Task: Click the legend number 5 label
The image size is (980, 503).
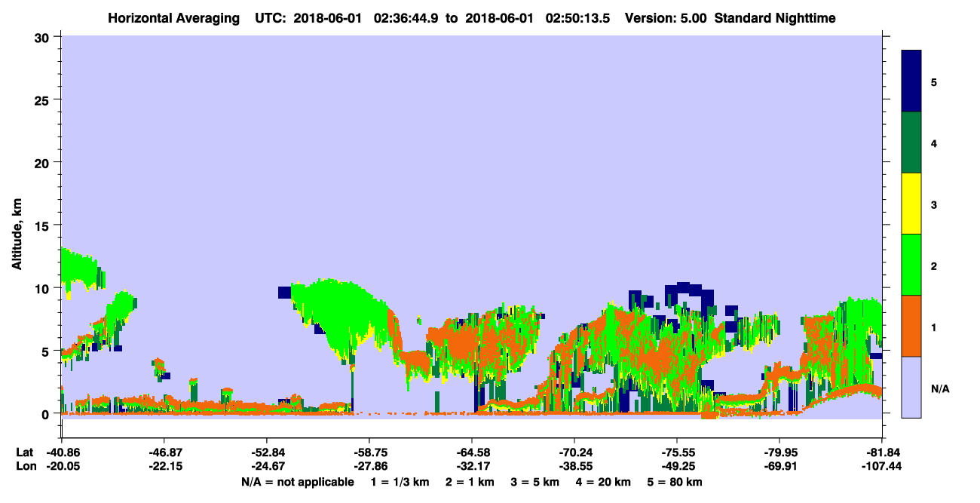Action: (x=933, y=81)
